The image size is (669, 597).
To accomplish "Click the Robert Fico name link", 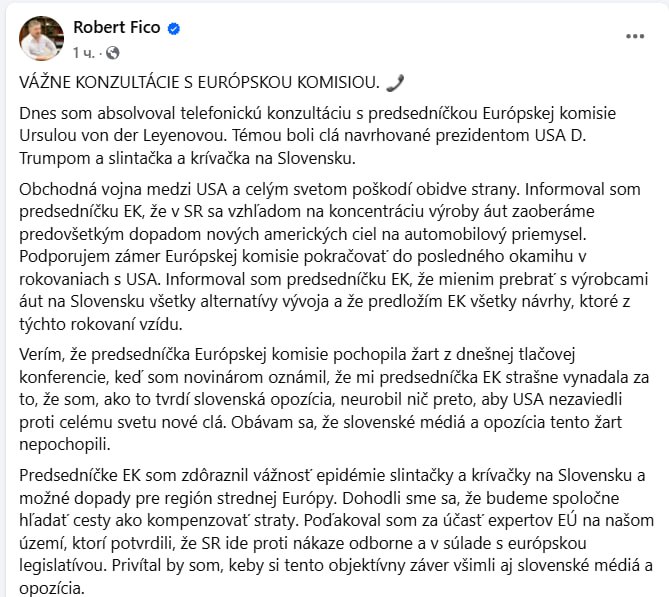I will [116, 28].
